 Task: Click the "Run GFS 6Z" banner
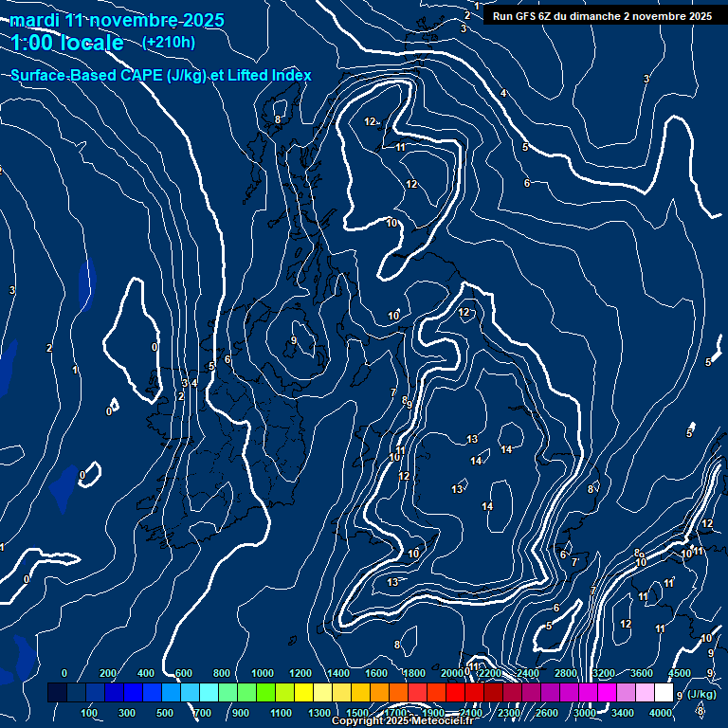(602, 16)
